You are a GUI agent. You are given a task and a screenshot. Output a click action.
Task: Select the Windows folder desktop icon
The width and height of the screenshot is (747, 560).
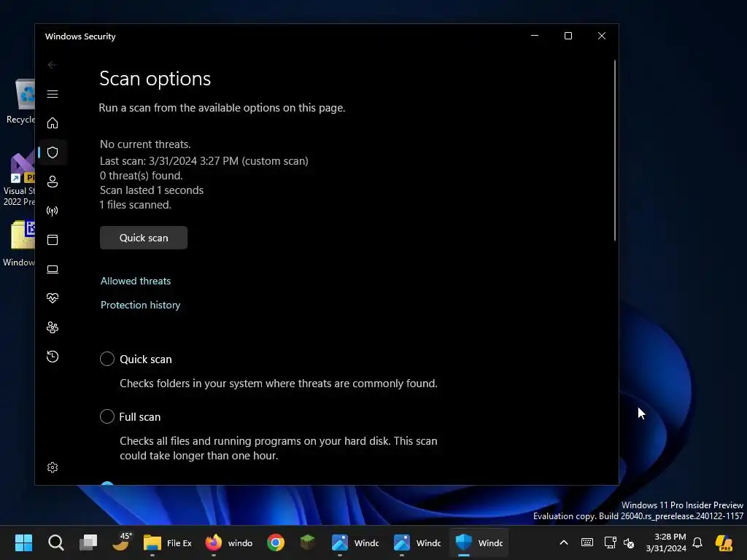click(x=19, y=243)
